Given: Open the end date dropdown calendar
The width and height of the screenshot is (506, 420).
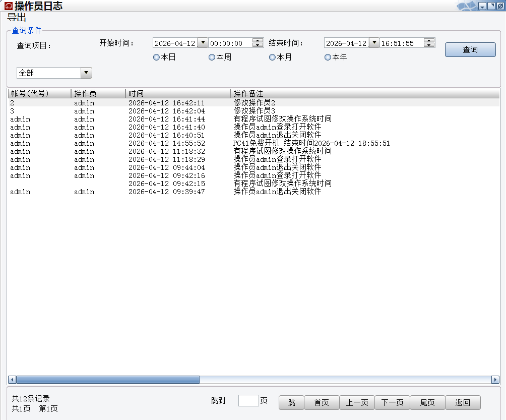Looking at the screenshot, I should 374,43.
